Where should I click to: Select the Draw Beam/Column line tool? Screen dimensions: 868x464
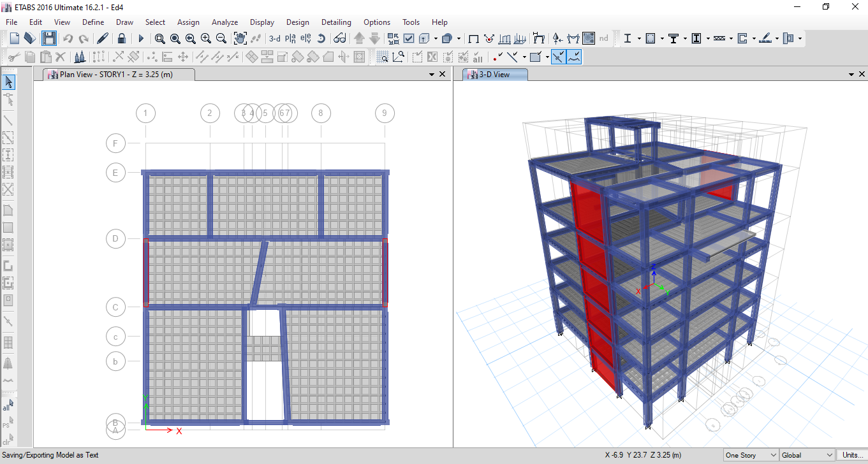(8, 120)
